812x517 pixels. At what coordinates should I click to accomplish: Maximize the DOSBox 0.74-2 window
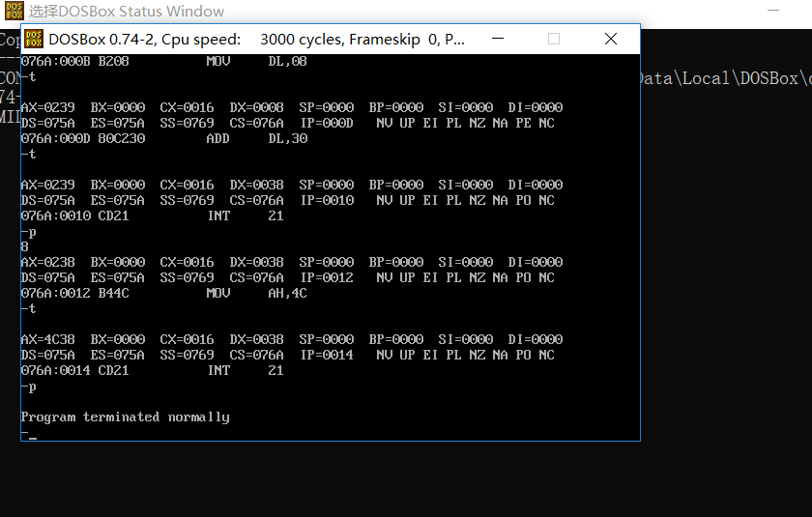(554, 39)
